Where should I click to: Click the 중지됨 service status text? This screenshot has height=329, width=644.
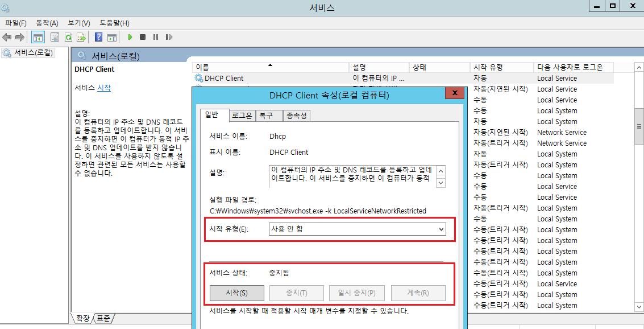coord(279,273)
